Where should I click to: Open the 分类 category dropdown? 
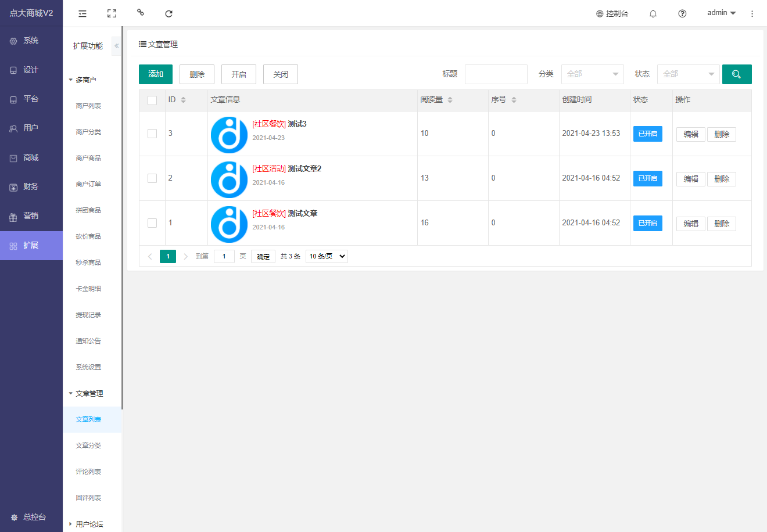pos(592,74)
